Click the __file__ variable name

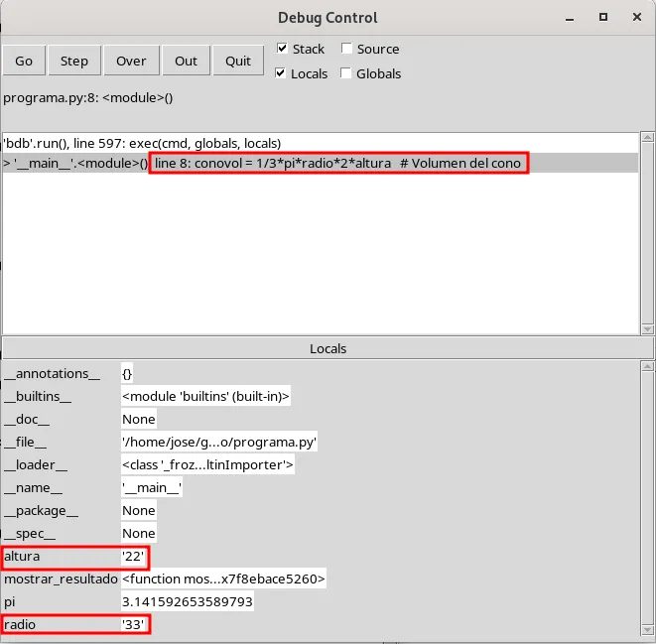coord(25,442)
